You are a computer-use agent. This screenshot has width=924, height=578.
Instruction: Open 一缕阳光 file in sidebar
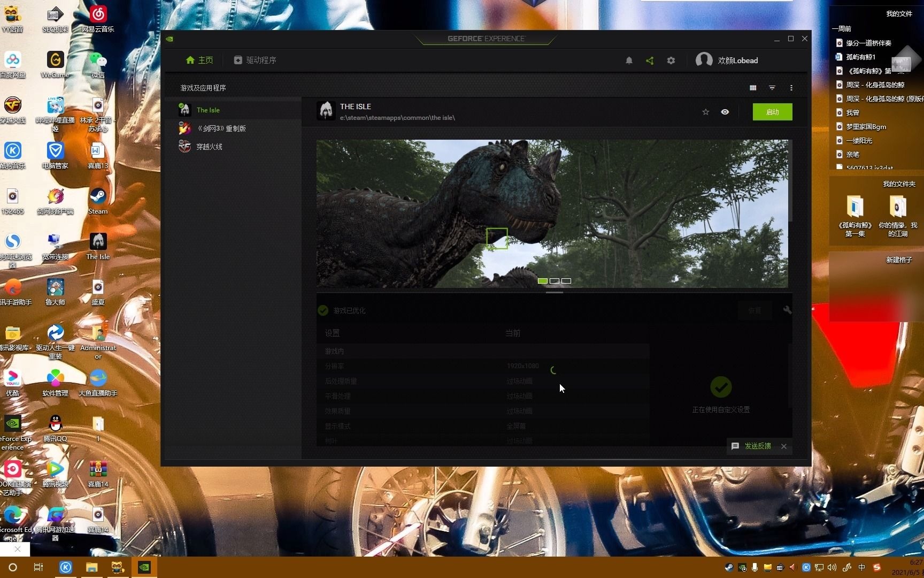click(x=854, y=140)
